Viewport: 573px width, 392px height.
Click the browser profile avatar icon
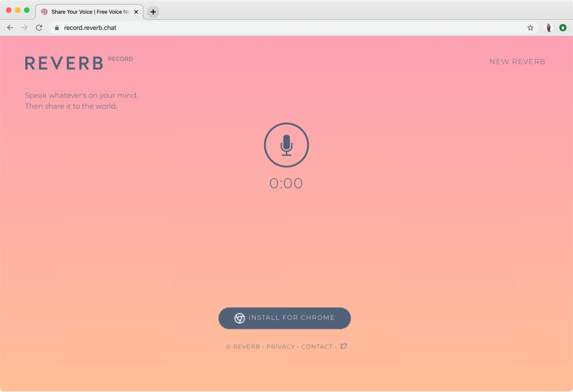coord(548,27)
